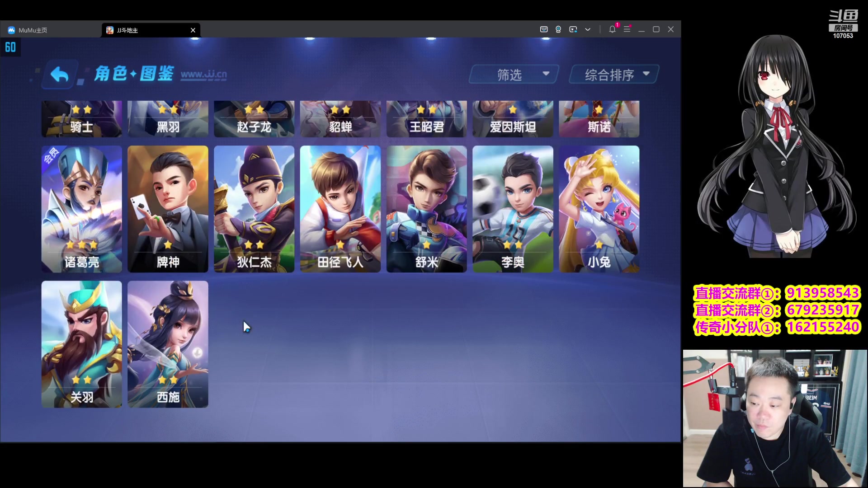Image resolution: width=868 pixels, height=488 pixels.
Task: Open the 貂蝉 character card
Action: (x=340, y=119)
